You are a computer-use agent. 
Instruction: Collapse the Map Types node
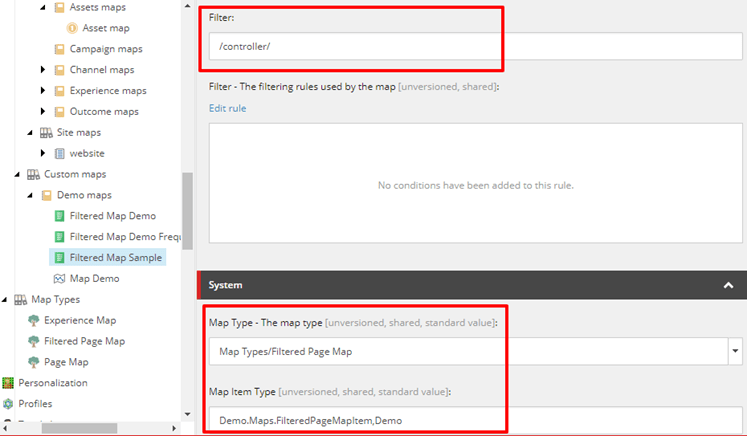4,300
